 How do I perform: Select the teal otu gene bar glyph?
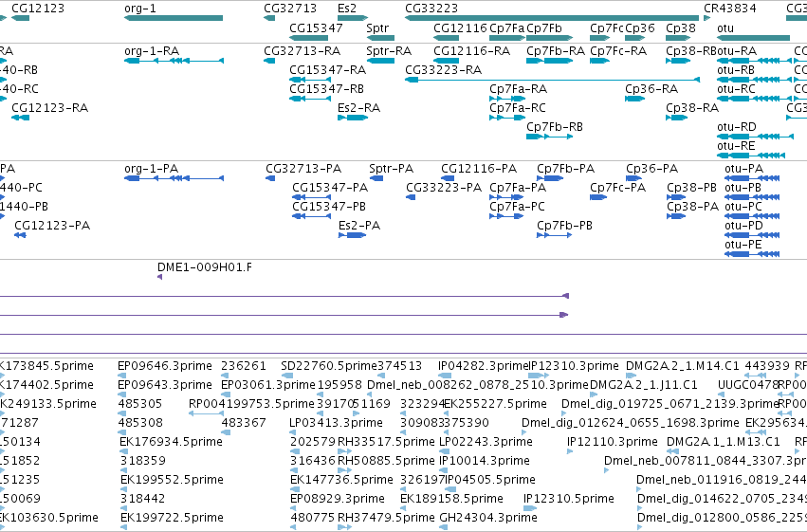[x=753, y=38]
